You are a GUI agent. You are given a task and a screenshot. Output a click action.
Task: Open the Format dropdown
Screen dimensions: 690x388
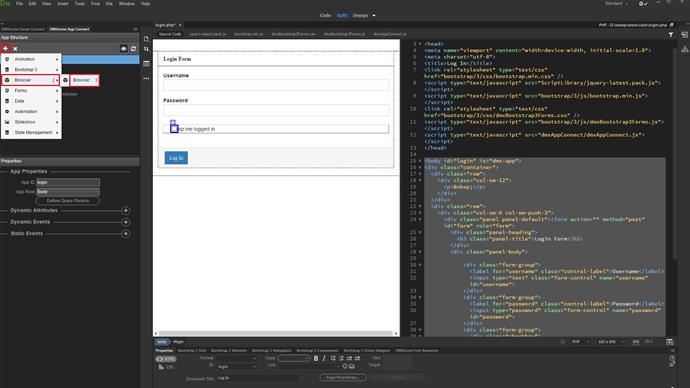point(236,359)
